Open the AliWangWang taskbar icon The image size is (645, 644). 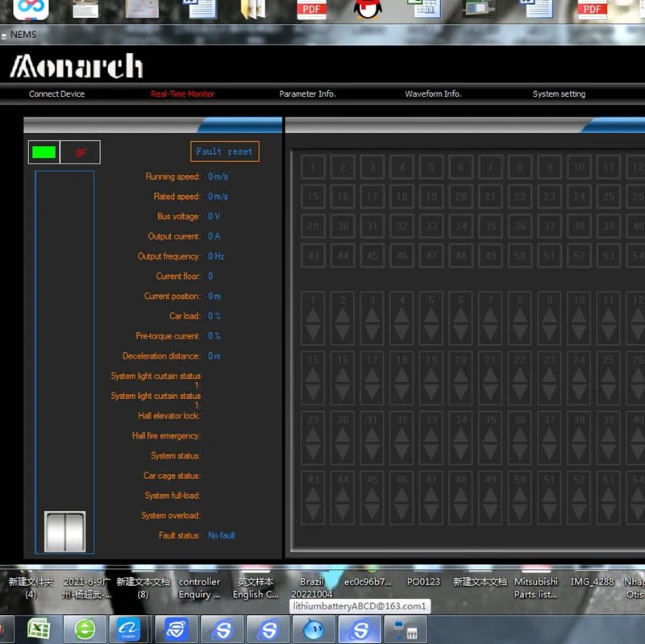point(314,629)
